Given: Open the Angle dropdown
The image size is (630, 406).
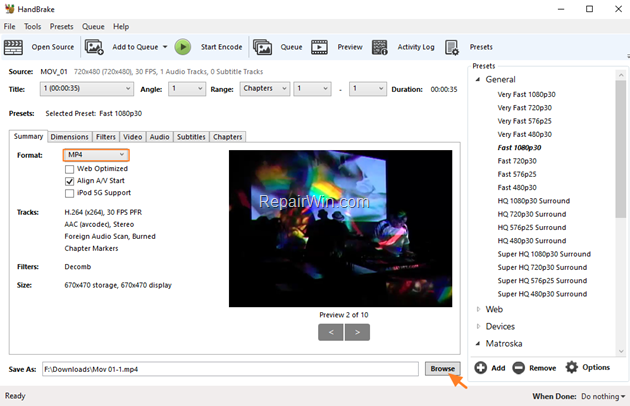Looking at the screenshot, I should click(x=187, y=88).
